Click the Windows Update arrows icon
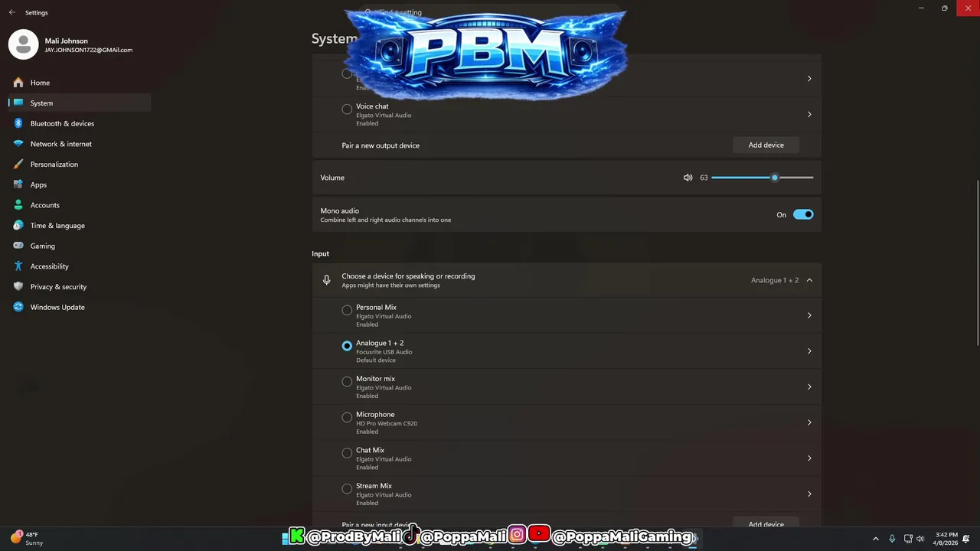 (18, 307)
